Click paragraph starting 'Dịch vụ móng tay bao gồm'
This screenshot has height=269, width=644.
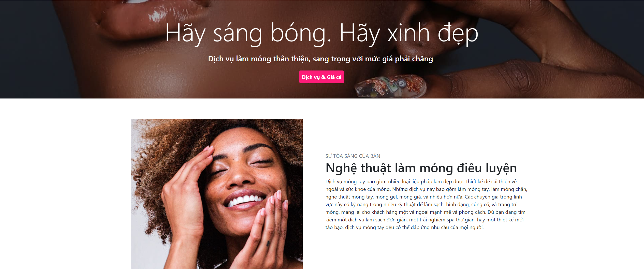click(426, 204)
